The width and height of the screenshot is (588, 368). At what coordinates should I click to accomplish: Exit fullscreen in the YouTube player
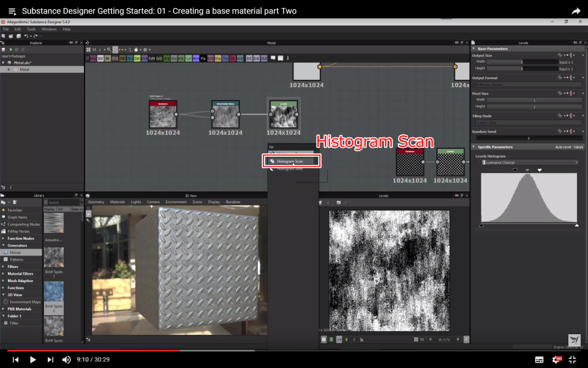point(572,360)
